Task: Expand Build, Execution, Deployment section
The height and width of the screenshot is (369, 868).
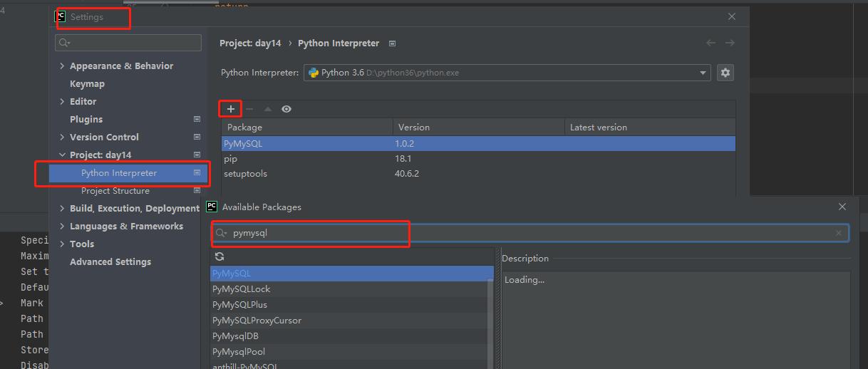Action: coord(62,208)
